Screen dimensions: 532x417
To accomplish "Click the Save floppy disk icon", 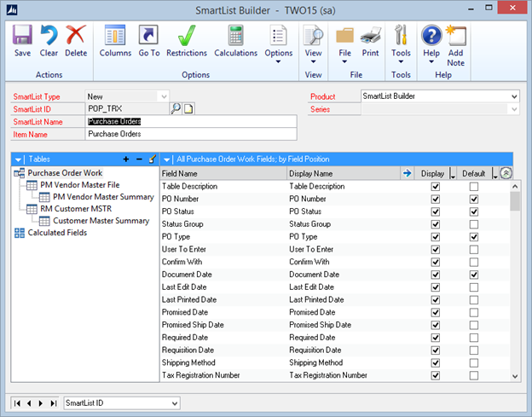I will point(22,35).
